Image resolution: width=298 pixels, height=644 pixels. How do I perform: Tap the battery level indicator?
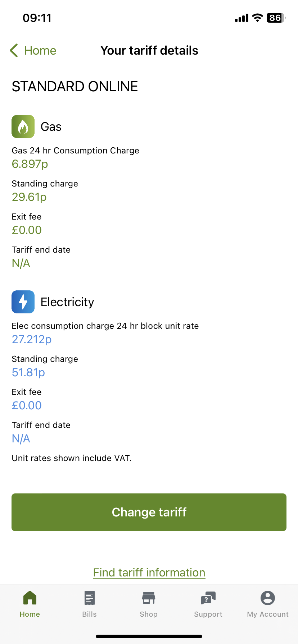pos(276,18)
